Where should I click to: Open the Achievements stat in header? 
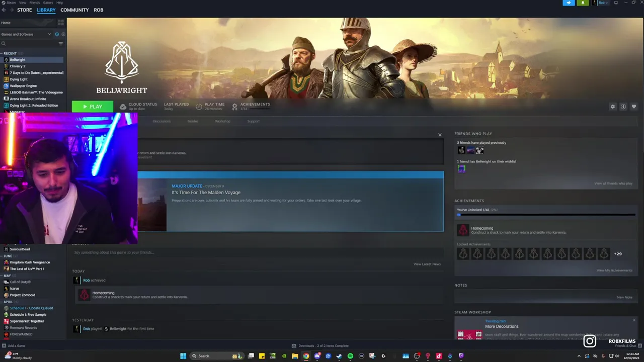(x=251, y=107)
